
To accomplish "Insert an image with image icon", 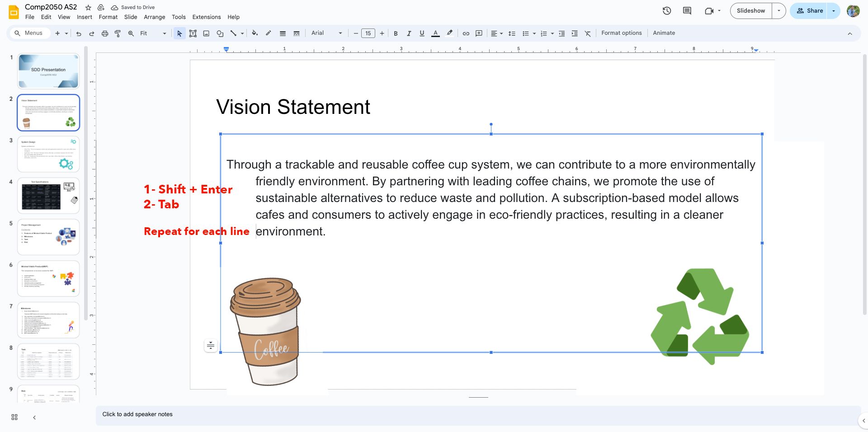I will (206, 33).
